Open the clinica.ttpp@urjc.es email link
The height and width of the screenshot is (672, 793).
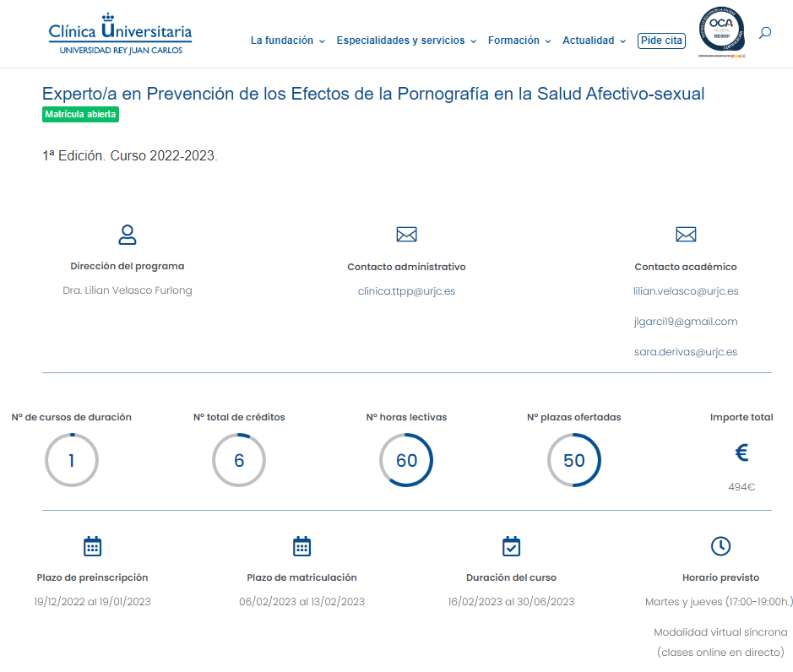click(406, 291)
